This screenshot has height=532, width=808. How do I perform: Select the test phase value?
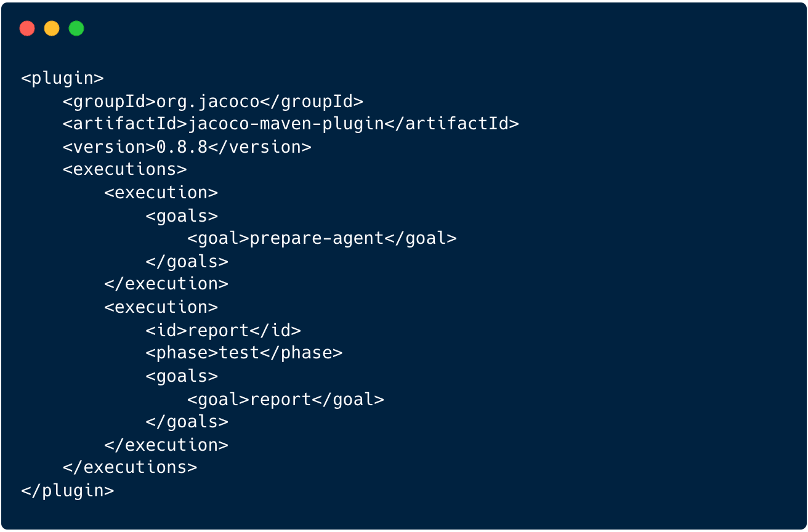239,353
